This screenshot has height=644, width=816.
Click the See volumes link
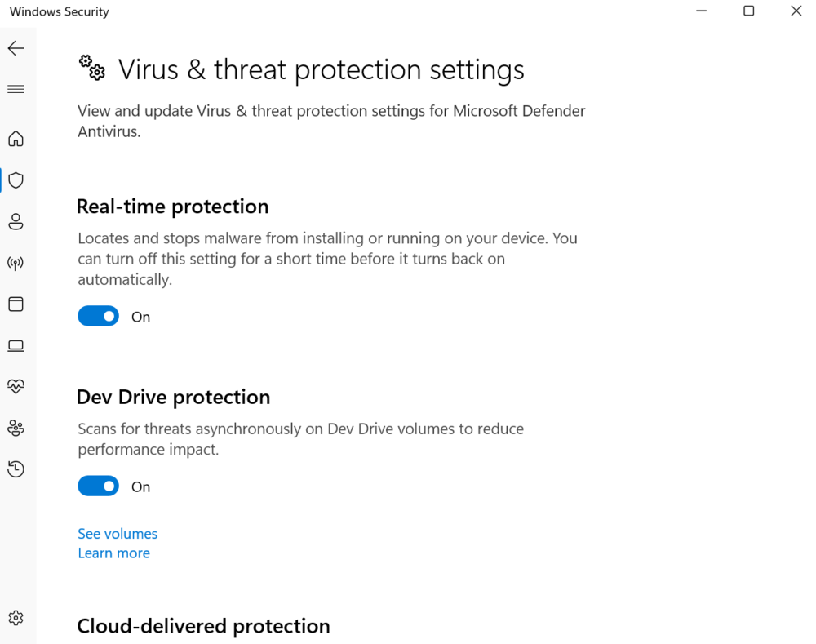tap(118, 534)
